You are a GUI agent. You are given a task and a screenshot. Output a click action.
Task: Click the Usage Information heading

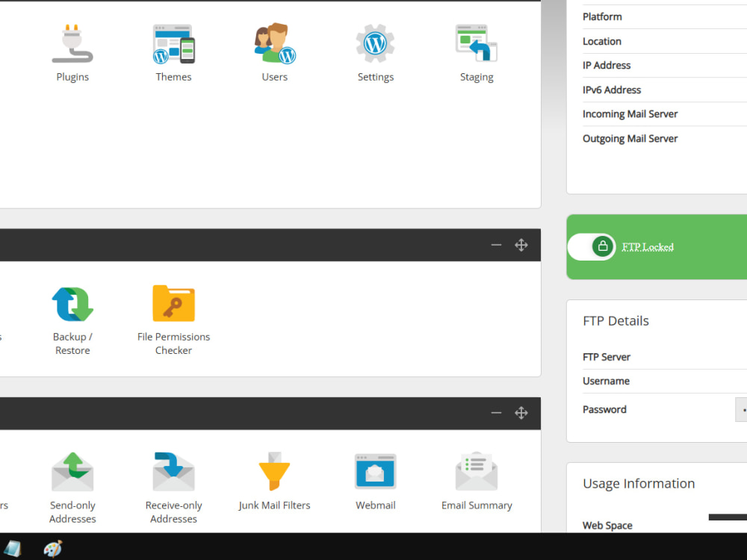[x=639, y=484]
